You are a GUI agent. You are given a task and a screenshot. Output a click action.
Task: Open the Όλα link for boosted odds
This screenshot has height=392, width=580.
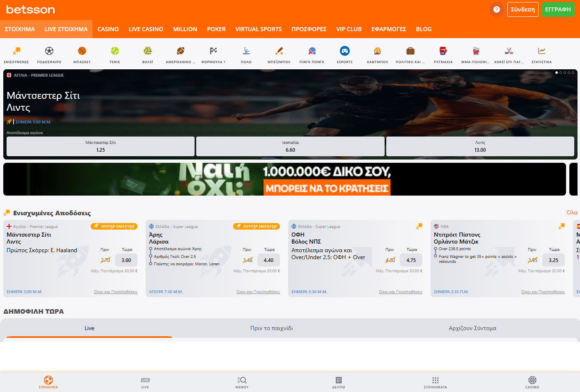(x=571, y=213)
